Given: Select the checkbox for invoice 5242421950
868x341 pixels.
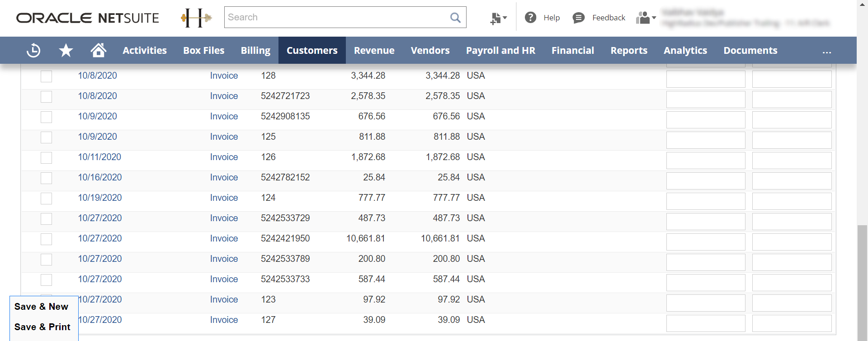Looking at the screenshot, I should tap(46, 239).
